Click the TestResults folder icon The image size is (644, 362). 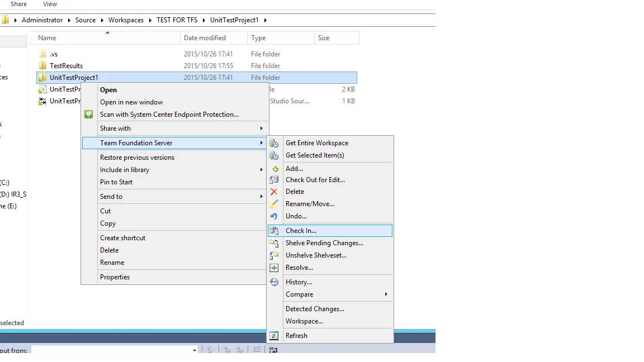pyautogui.click(x=42, y=66)
